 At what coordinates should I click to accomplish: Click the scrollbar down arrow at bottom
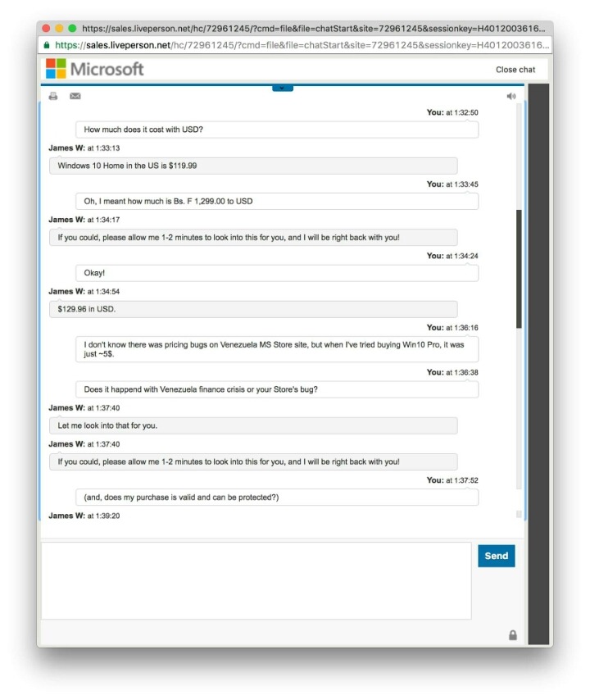coord(519,514)
